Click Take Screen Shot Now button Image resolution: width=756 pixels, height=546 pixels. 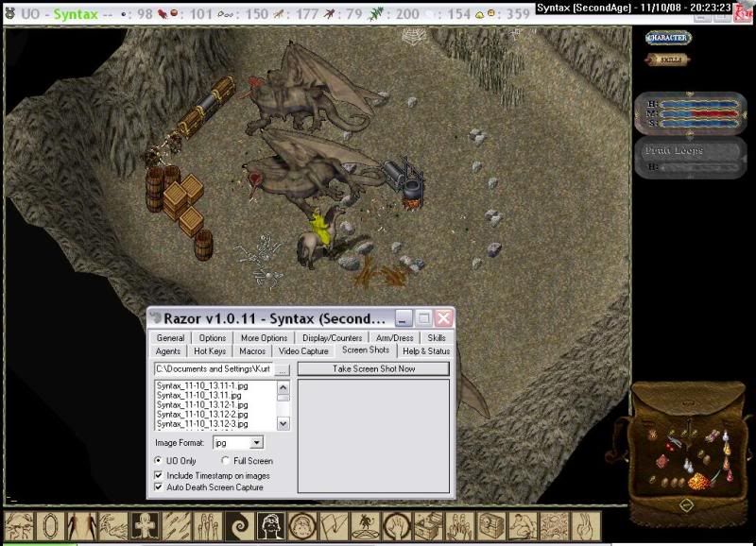pyautogui.click(x=373, y=368)
